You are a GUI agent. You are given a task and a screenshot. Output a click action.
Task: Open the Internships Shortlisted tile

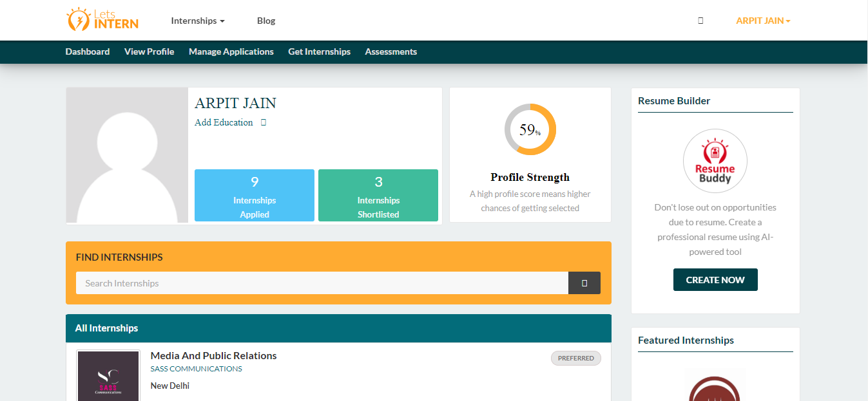pyautogui.click(x=378, y=196)
